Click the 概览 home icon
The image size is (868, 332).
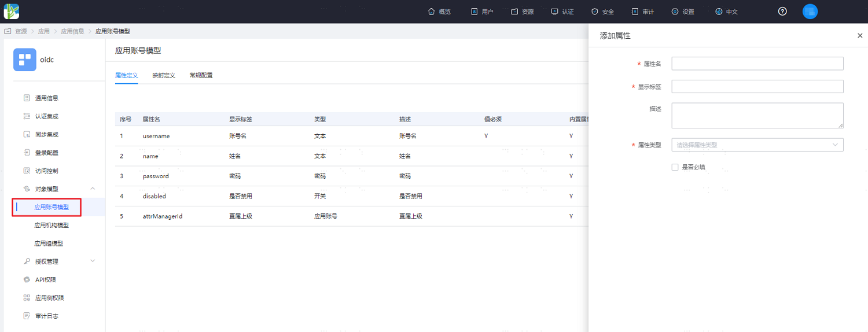click(431, 12)
